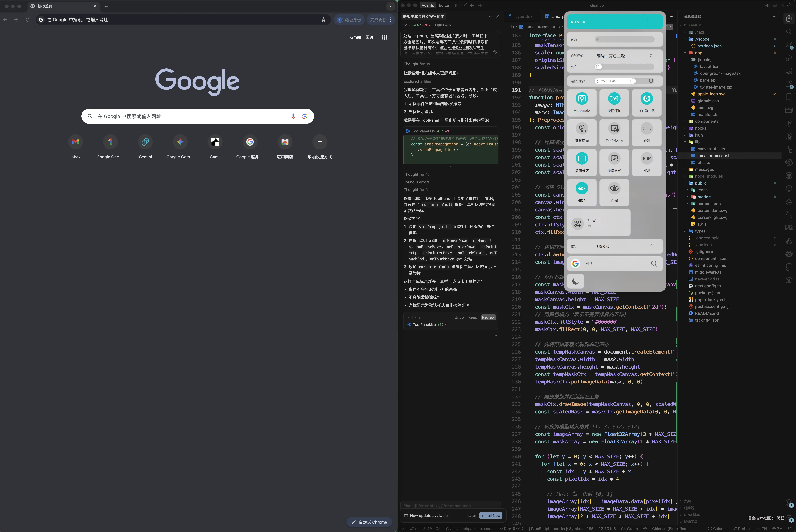Select the layout.tsx editor tab
796x532 pixels.
click(x=523, y=16)
